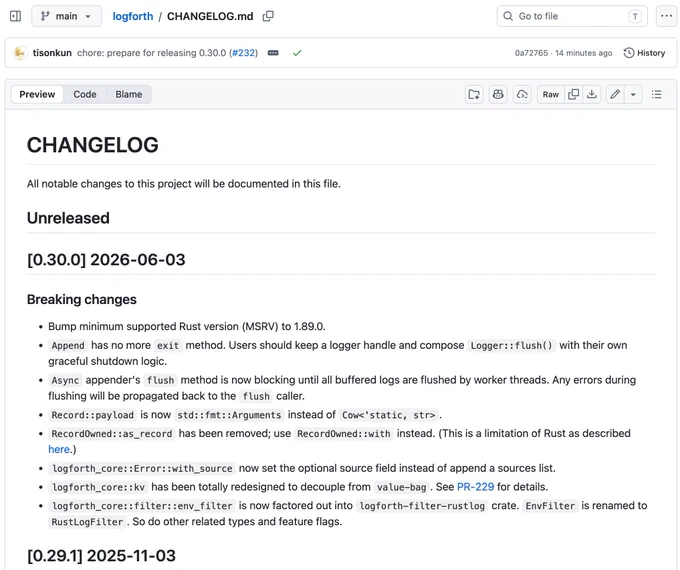The image size is (680, 570).
Task: Toggle the file tree side panel icon
Action: tap(16, 16)
